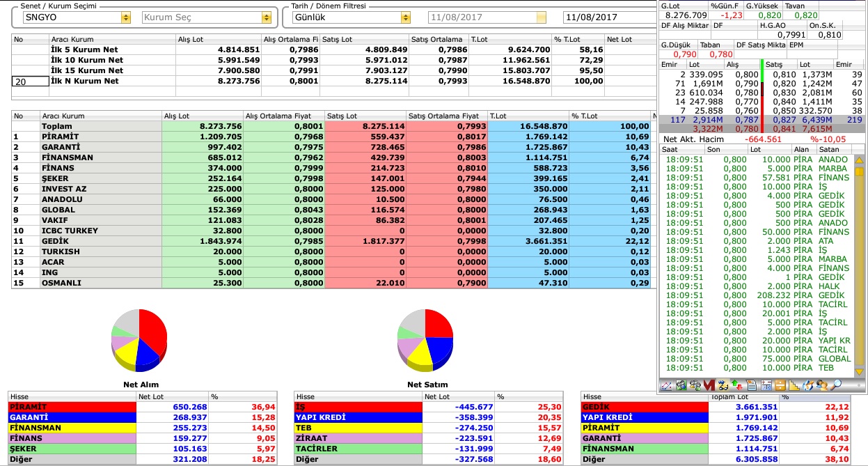Click the blue globe icon in the toolbar
The width and height of the screenshot is (868, 466).
pyautogui.click(x=808, y=385)
